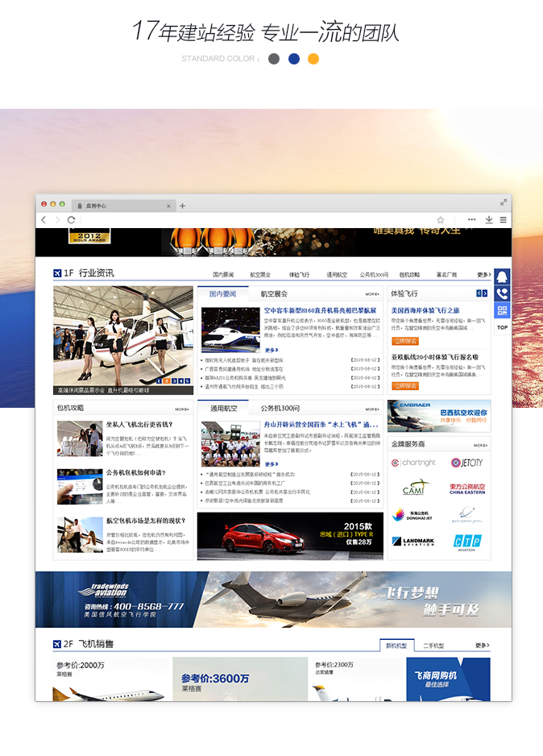
Task: Toggle fullscreen with the expand arrows icon
Action: click(504, 202)
